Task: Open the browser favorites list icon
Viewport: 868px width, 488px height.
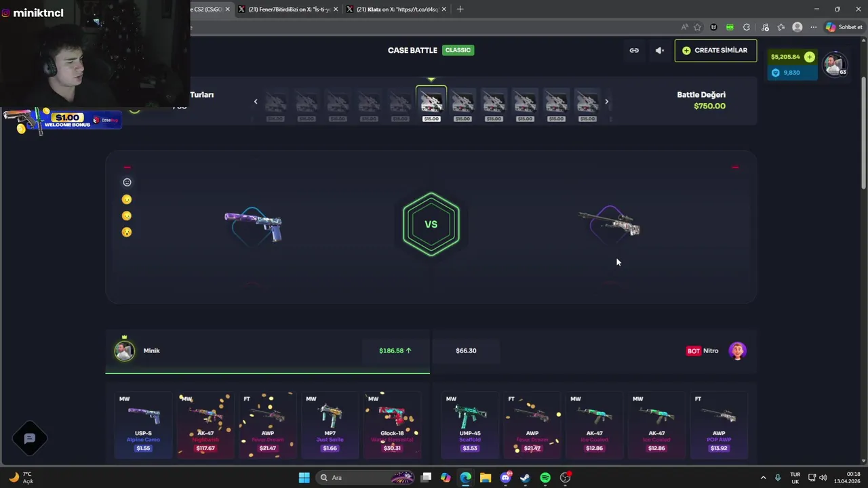Action: [781, 27]
